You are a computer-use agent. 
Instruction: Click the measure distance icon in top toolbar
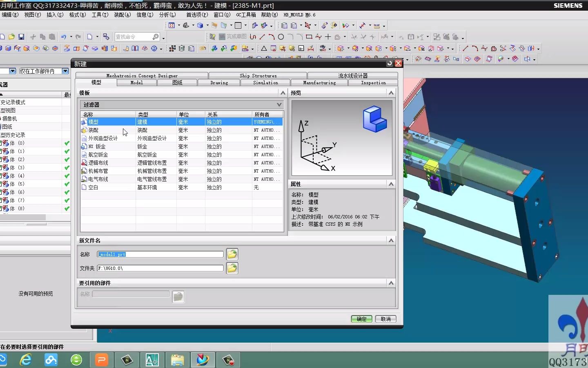376,25
